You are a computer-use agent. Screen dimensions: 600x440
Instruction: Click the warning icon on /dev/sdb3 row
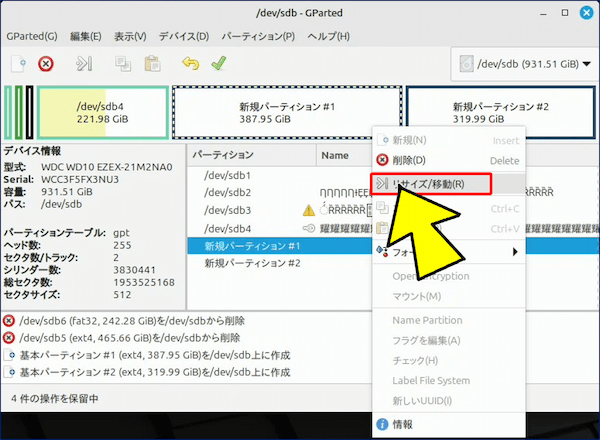click(x=309, y=210)
